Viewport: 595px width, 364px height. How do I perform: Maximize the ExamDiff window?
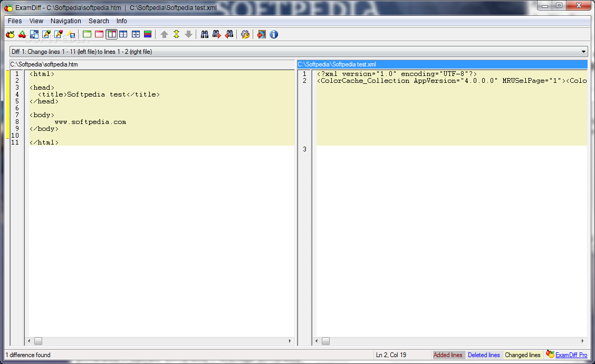click(x=559, y=5)
